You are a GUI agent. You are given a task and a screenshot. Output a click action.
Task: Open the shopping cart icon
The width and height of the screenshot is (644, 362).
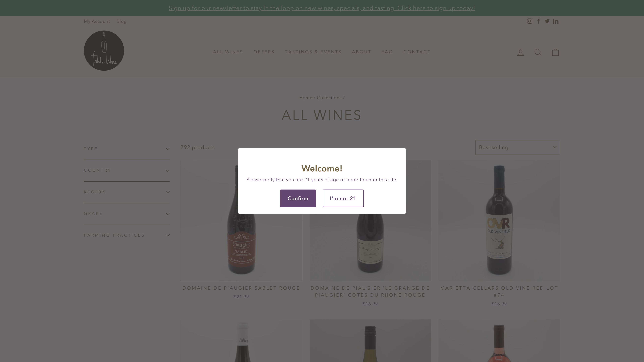point(555,52)
